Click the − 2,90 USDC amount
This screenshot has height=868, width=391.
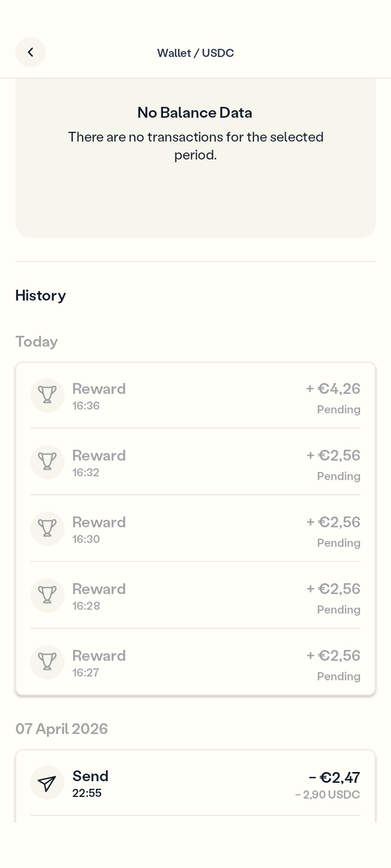click(327, 795)
